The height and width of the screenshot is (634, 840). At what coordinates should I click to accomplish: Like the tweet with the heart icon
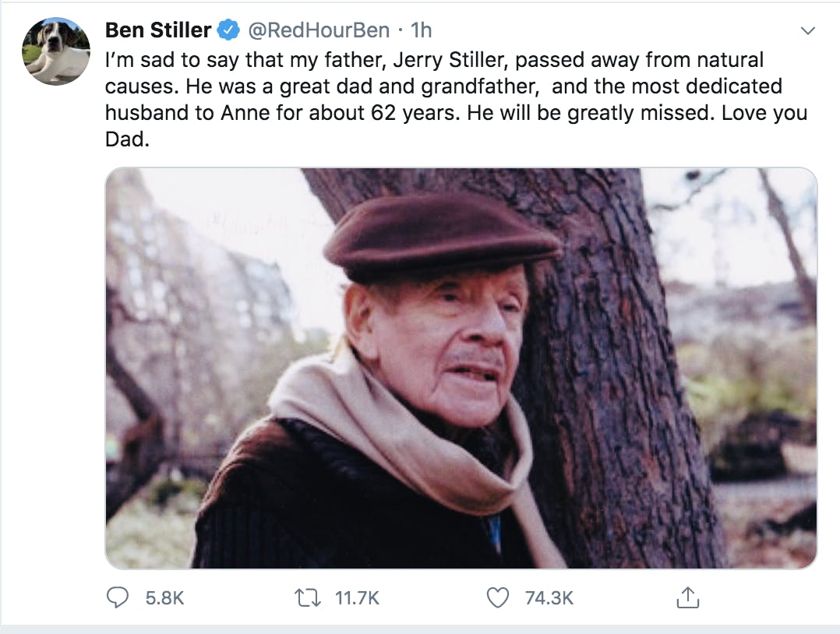coord(497,597)
